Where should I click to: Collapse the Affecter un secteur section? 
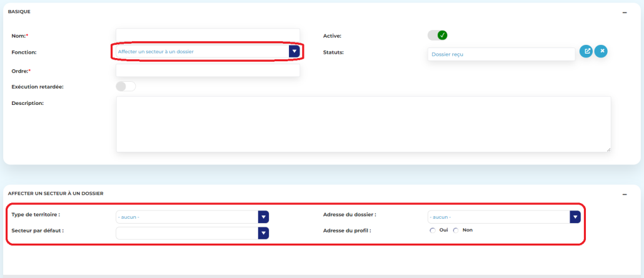tap(624, 194)
